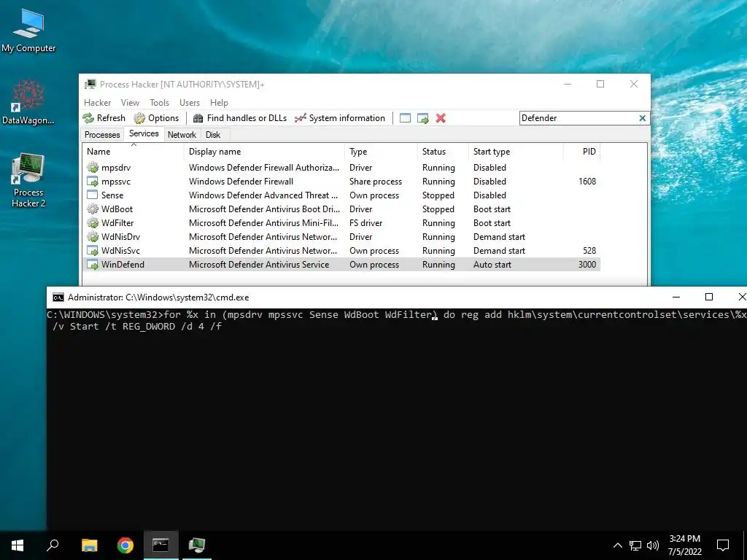Select the WinDefend service name
The height and width of the screenshot is (560, 747).
point(123,264)
